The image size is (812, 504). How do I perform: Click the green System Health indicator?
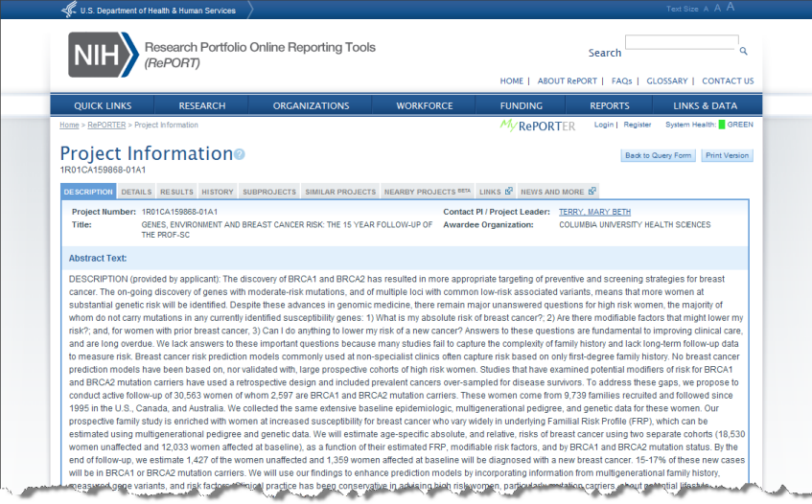point(721,125)
